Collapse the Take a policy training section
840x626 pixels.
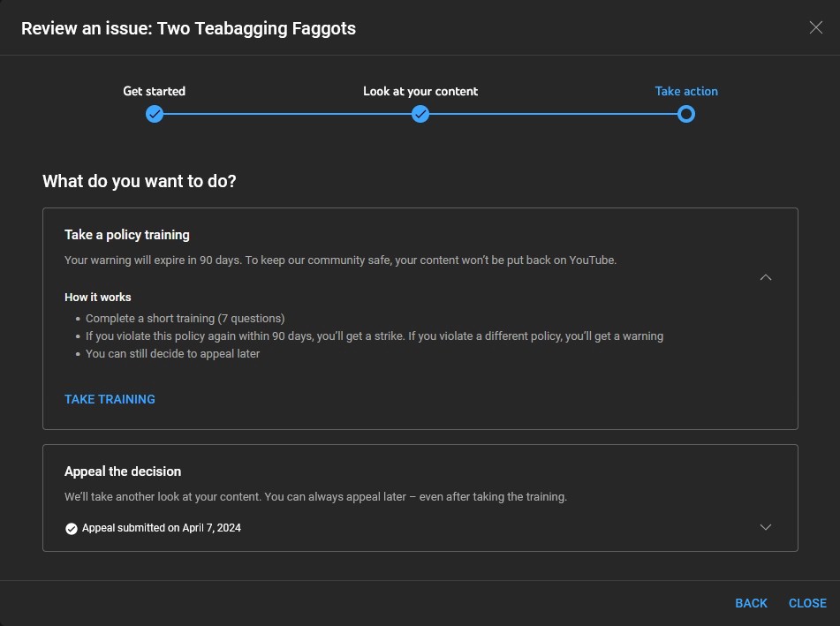(x=766, y=277)
